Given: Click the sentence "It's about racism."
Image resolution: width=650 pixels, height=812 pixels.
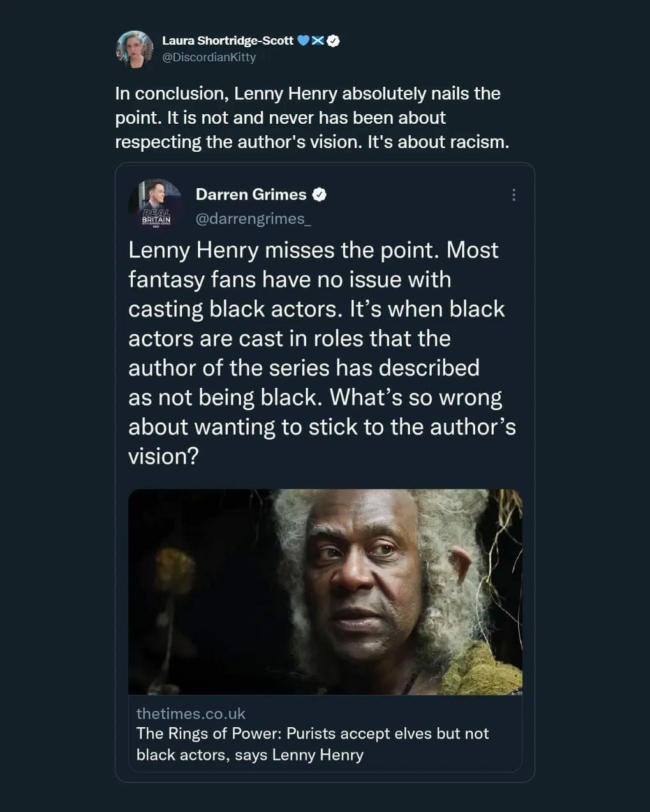Looking at the screenshot, I should [x=438, y=142].
